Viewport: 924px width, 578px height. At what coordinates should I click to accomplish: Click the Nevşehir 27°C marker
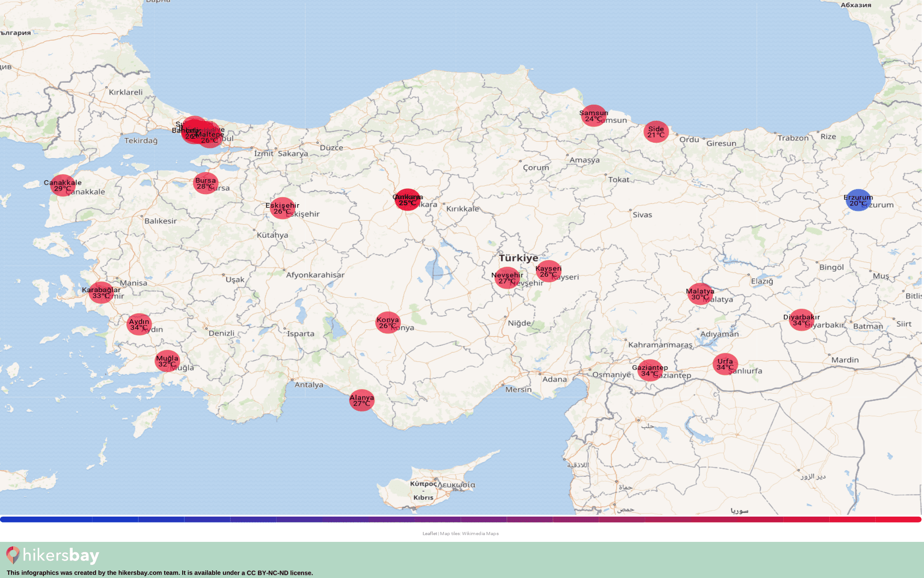(507, 278)
